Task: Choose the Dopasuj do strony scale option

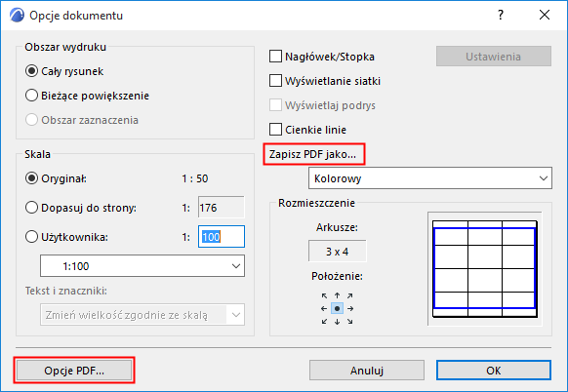Action: coord(31,208)
